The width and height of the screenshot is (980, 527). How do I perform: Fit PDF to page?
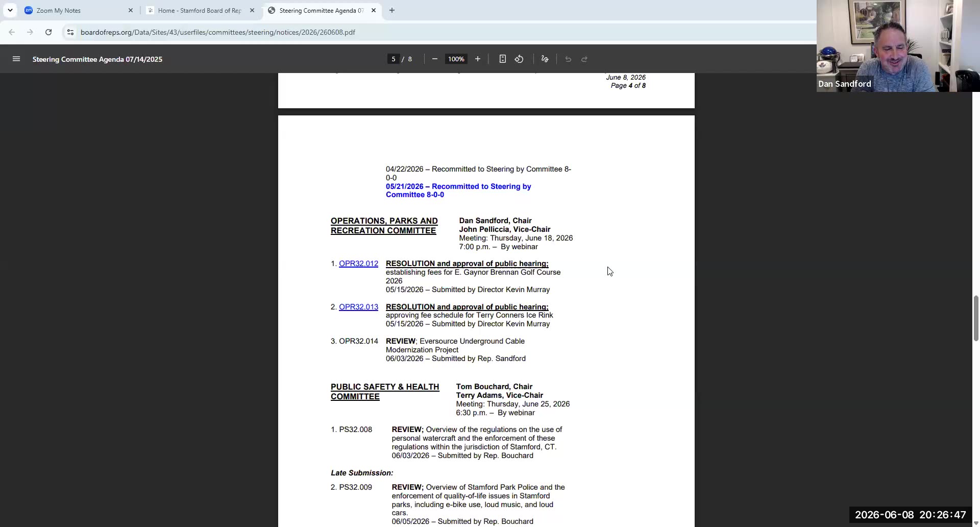(x=503, y=59)
